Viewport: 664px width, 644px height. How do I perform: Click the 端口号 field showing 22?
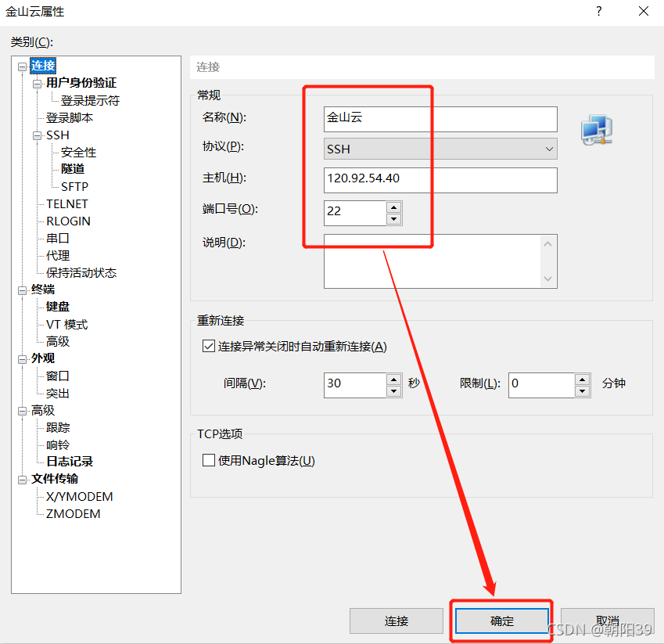[x=355, y=213]
